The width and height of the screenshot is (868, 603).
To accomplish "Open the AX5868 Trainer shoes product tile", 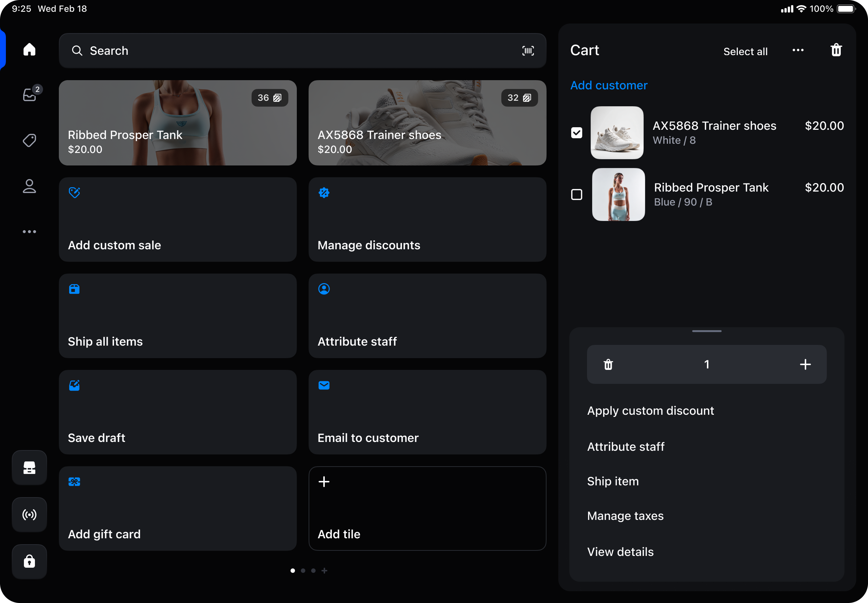I will pos(427,123).
